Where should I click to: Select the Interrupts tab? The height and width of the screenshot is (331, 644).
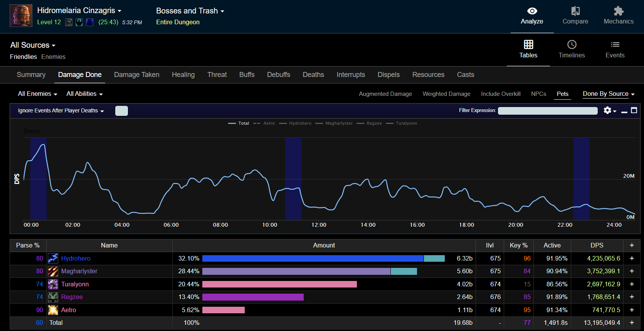(x=351, y=75)
